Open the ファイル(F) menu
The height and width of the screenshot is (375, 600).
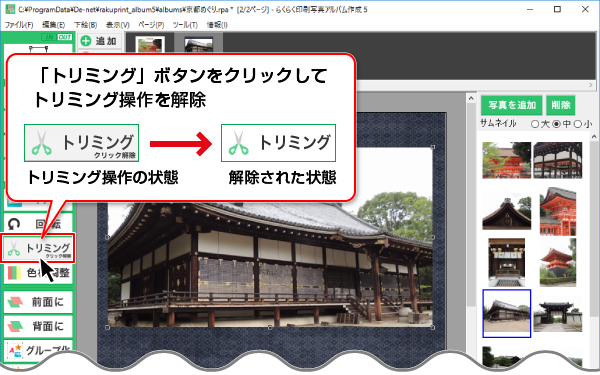[x=19, y=25]
